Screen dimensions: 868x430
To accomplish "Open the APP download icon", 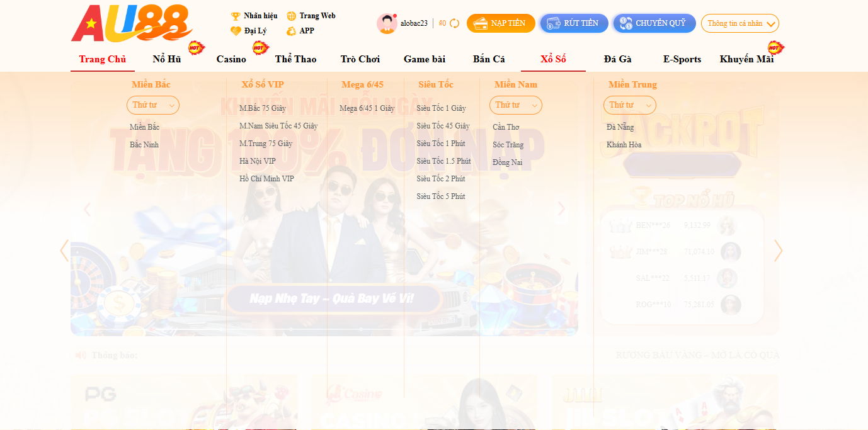I will (292, 31).
